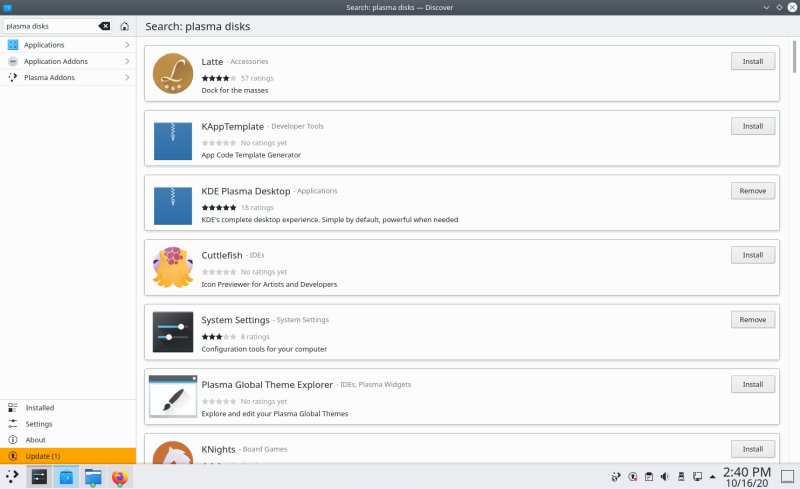The height and width of the screenshot is (489, 800).
Task: Select the Plasma Addons category label
Action: [49, 78]
